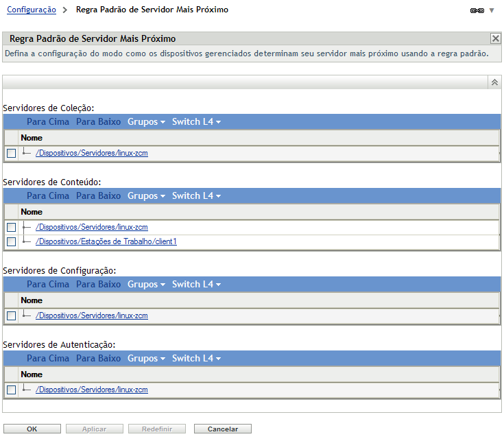Click Nome column header in Servidores de Autenticação
The height and width of the screenshot is (441, 504).
coord(32,374)
